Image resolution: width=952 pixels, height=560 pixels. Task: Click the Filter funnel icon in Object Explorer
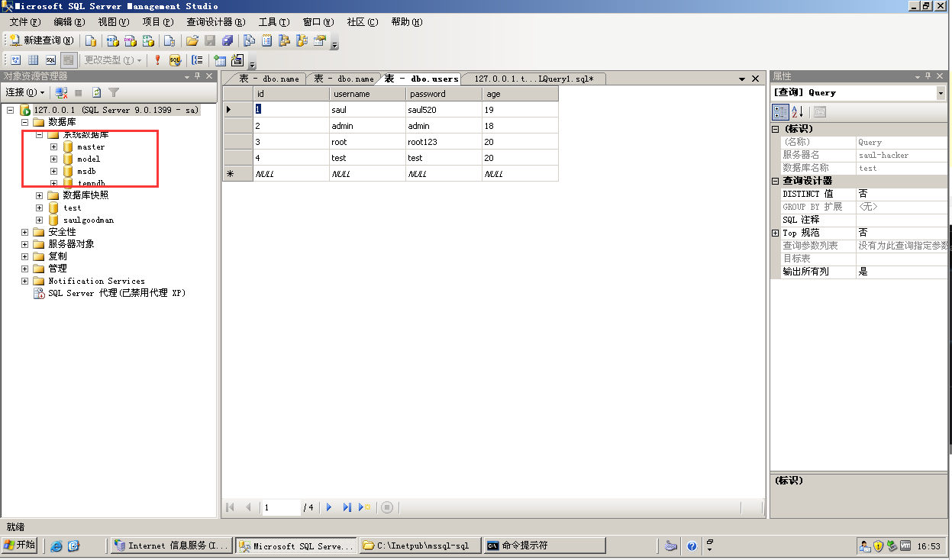pos(114,92)
